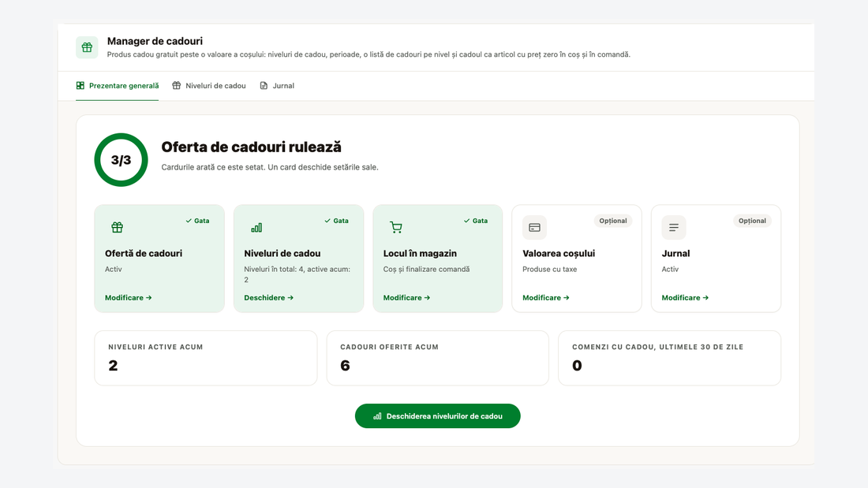
Task: Click the Gata badge on Niveluri de cadou card
Action: [337, 221]
